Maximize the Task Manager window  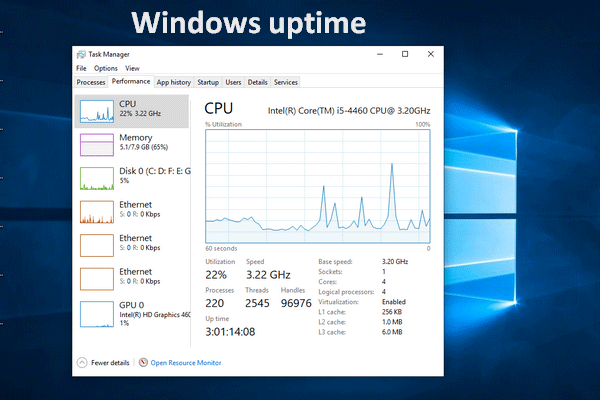click(x=405, y=54)
